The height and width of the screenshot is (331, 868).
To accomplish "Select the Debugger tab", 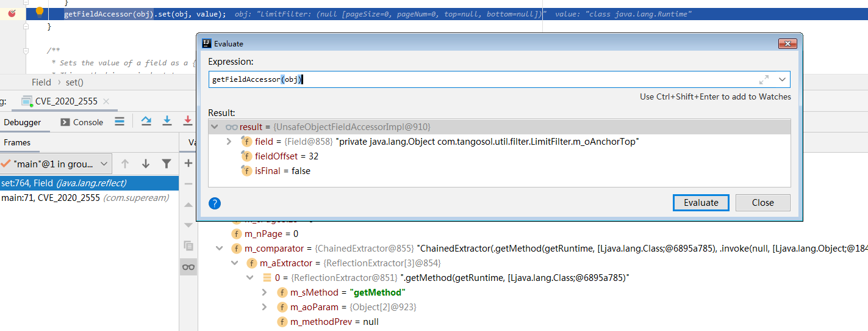I will (x=23, y=122).
